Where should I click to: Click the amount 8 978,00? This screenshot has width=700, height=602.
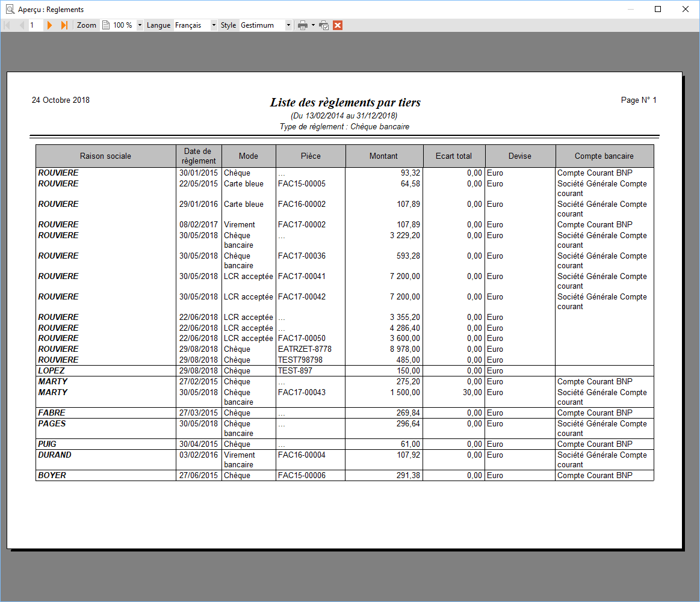(405, 349)
